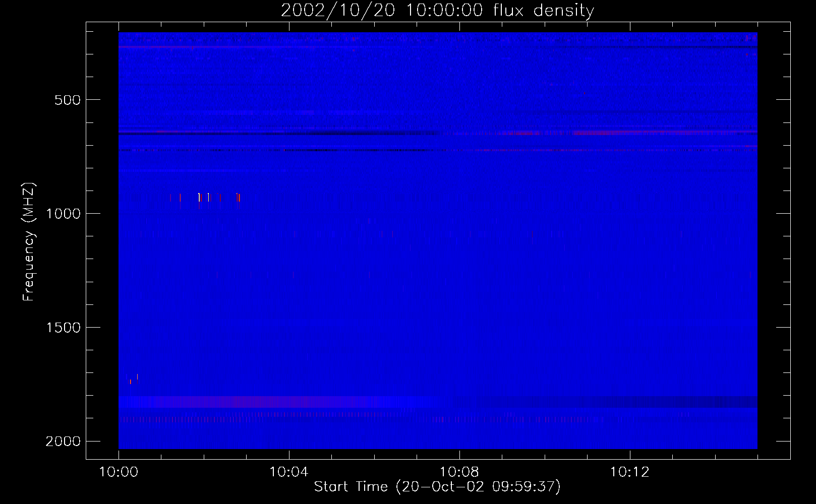Viewport: 816px width, 504px height.
Task: Click the plot title '2002/10/20 10:00:00 flux density'
Action: point(437,11)
